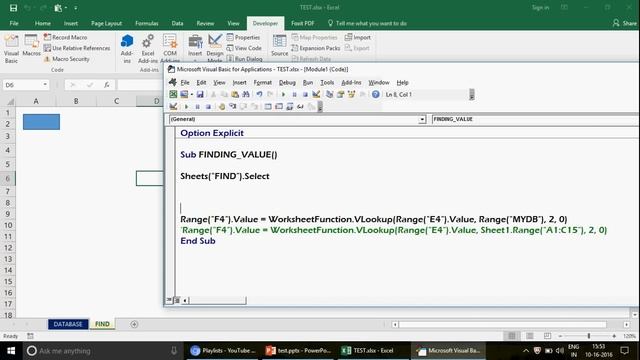Click Insert UserForm icon in VBA toolbar

click(x=184, y=94)
